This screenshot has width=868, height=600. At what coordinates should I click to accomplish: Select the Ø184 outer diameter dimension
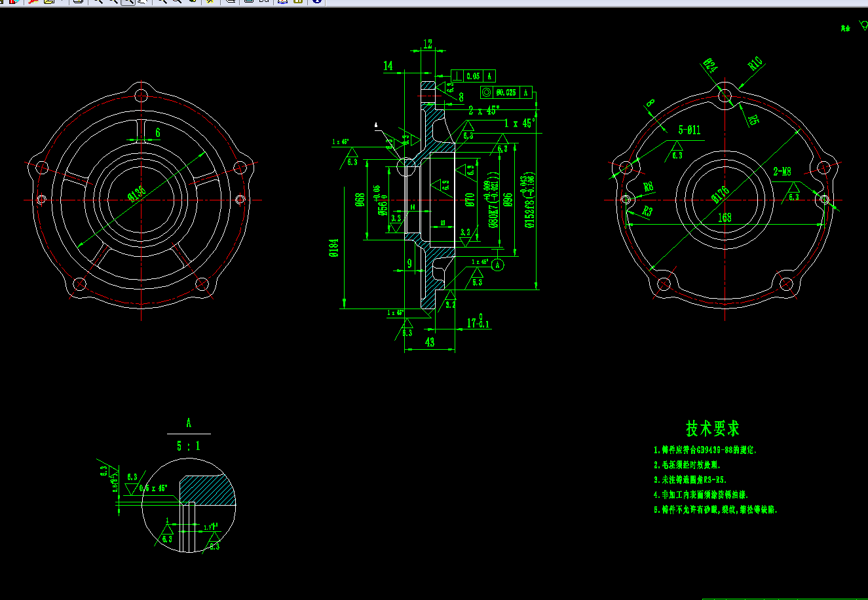coord(334,248)
